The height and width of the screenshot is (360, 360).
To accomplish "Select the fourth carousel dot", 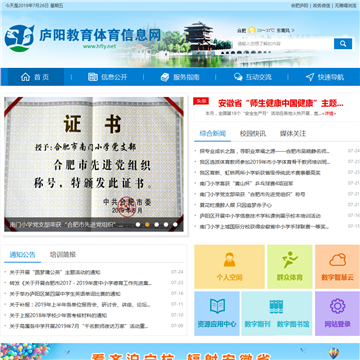I will coord(166,225).
